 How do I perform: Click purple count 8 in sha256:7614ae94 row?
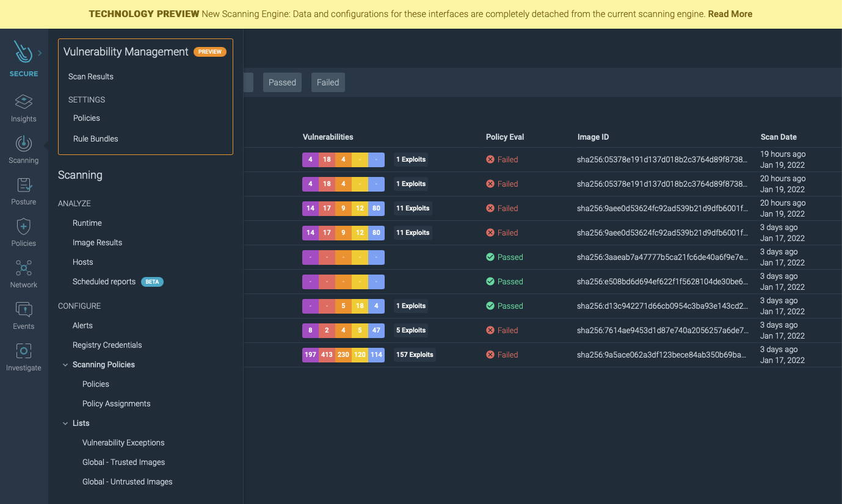(310, 330)
